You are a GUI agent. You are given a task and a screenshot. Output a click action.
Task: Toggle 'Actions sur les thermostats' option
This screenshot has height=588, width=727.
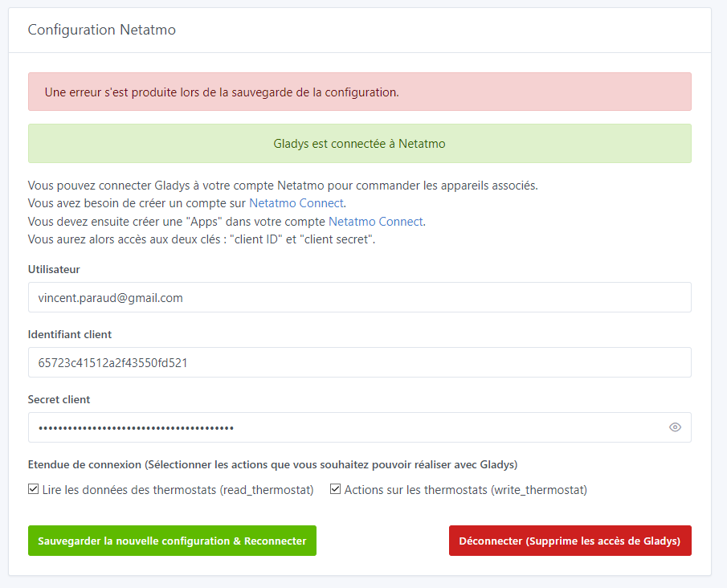tap(335, 488)
